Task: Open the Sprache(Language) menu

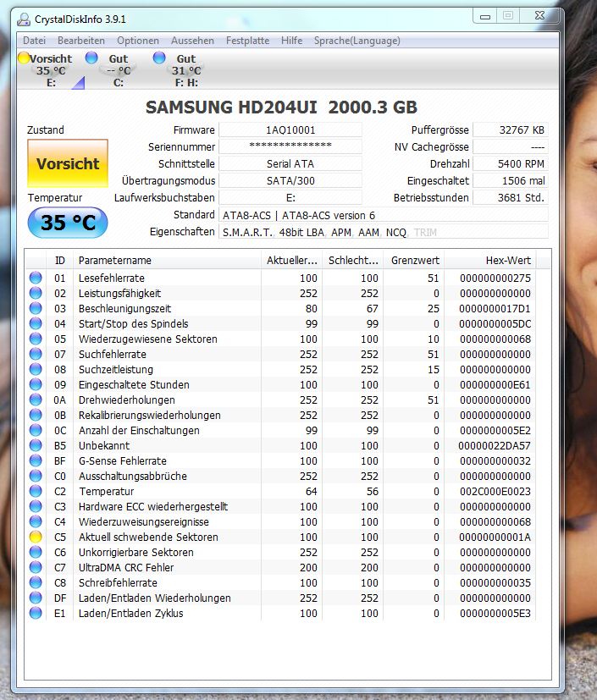Action: [x=357, y=41]
